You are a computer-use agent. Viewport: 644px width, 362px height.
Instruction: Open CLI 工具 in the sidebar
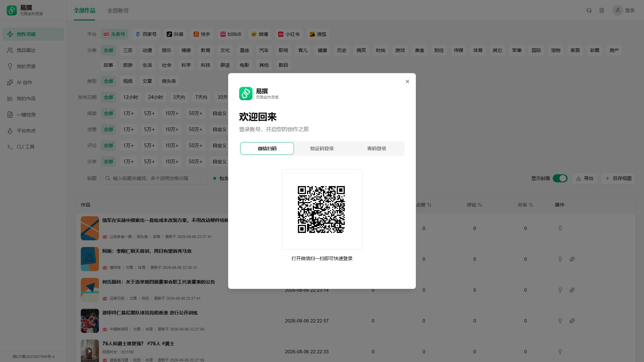pos(34,147)
